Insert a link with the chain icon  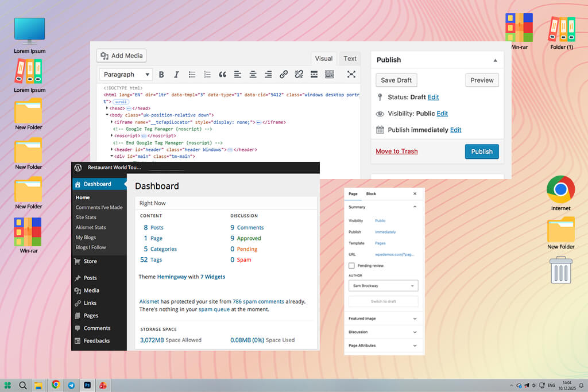284,75
